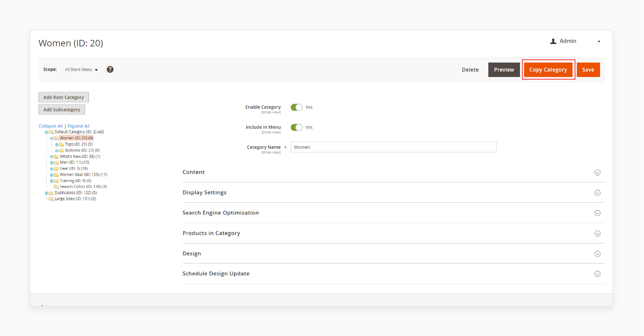644x336 pixels.
Task: Click the Category Name input field
Action: point(393,147)
